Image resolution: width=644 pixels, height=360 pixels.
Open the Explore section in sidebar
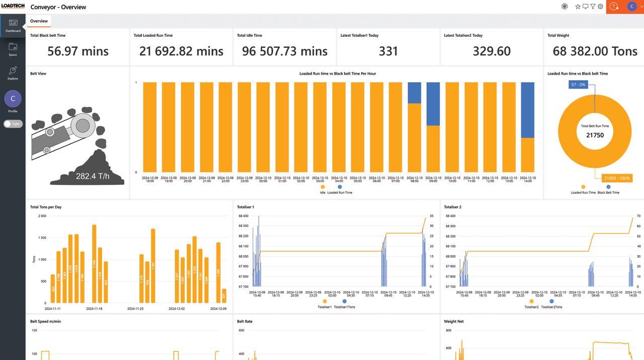coord(13,73)
